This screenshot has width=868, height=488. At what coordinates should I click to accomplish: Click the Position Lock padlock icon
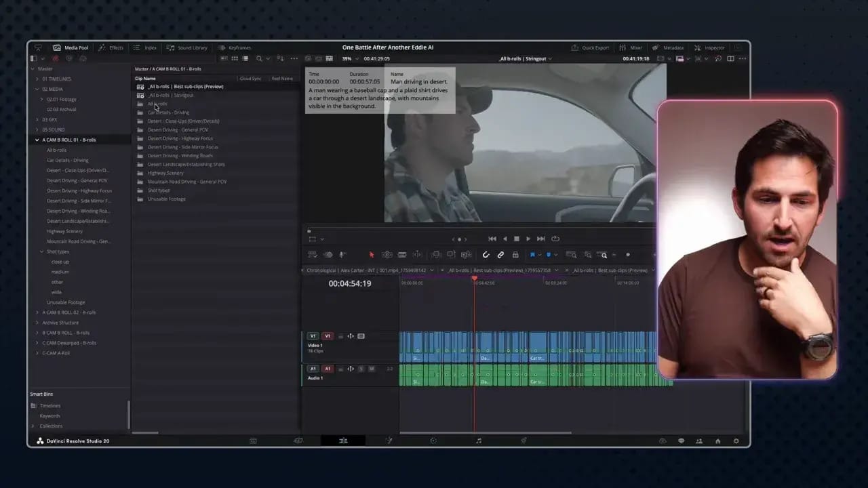[515, 255]
